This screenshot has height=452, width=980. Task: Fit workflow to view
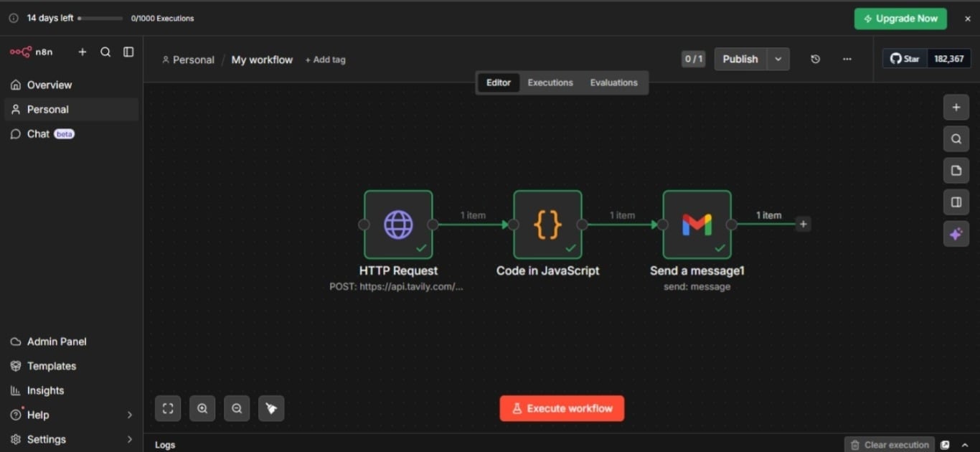(168, 408)
